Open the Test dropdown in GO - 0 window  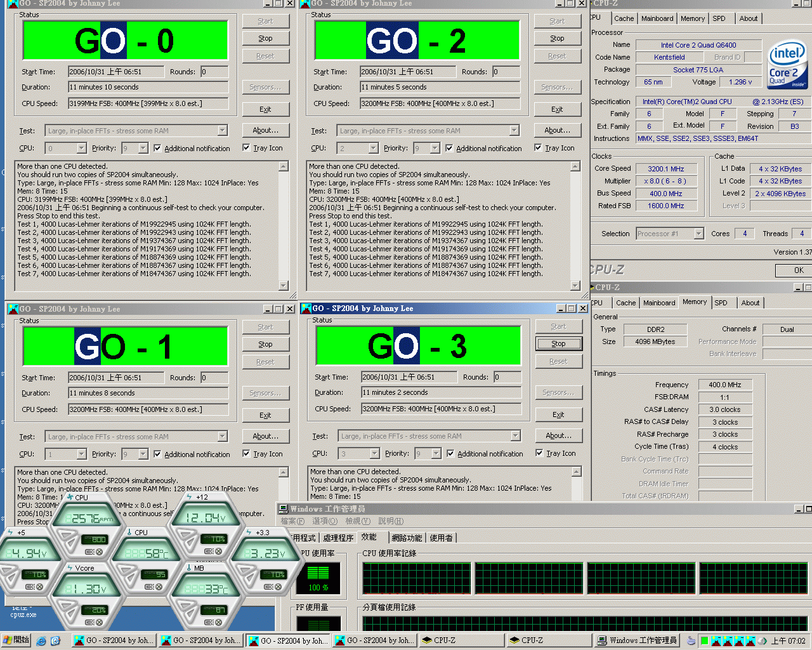tap(222, 130)
